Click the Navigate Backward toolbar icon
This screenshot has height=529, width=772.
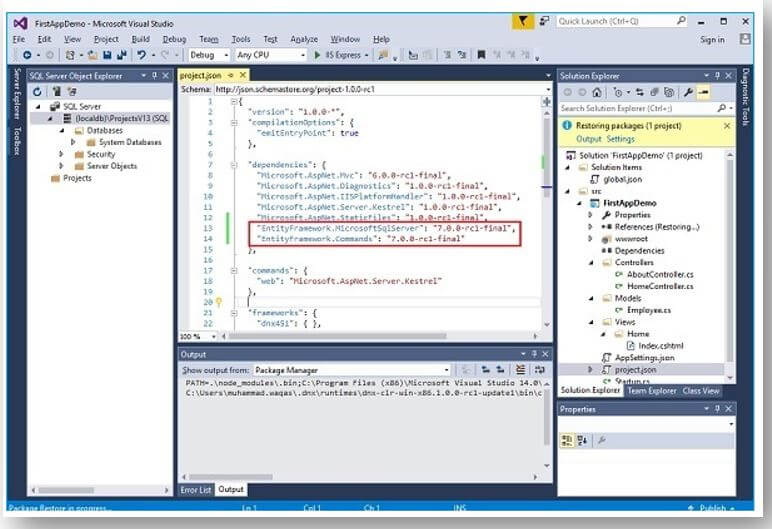28,55
